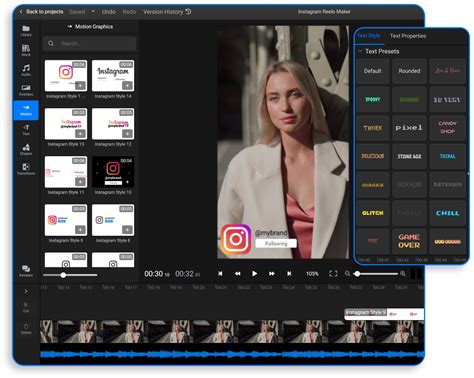Click the Delete trash tool

pos(26,328)
